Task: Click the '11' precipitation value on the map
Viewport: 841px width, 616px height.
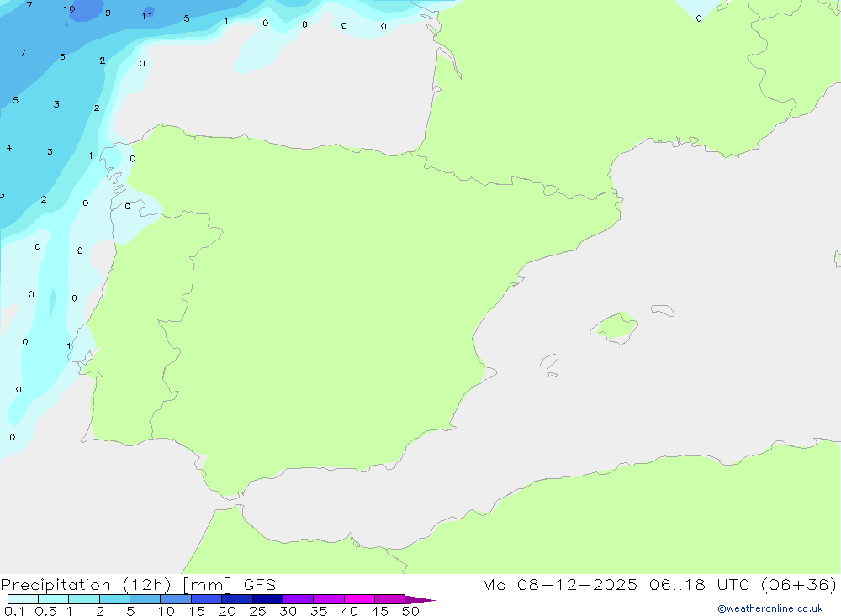Action: [147, 16]
